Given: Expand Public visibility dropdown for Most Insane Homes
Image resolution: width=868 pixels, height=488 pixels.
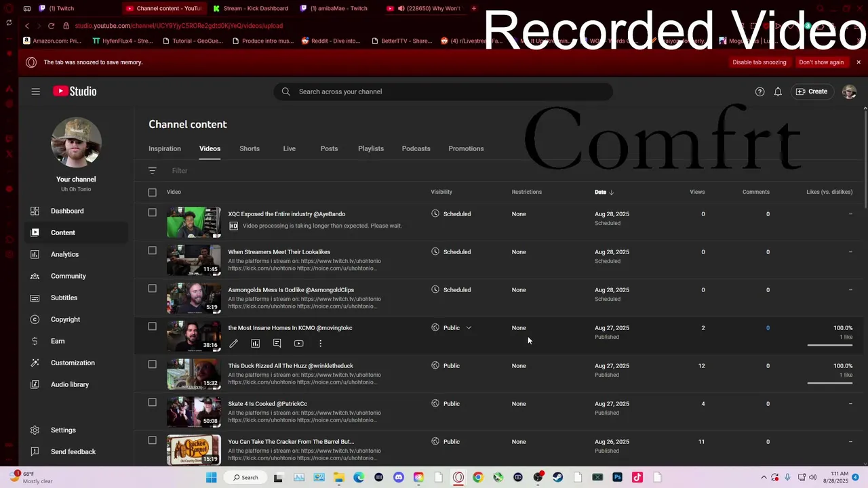Looking at the screenshot, I should tap(469, 328).
